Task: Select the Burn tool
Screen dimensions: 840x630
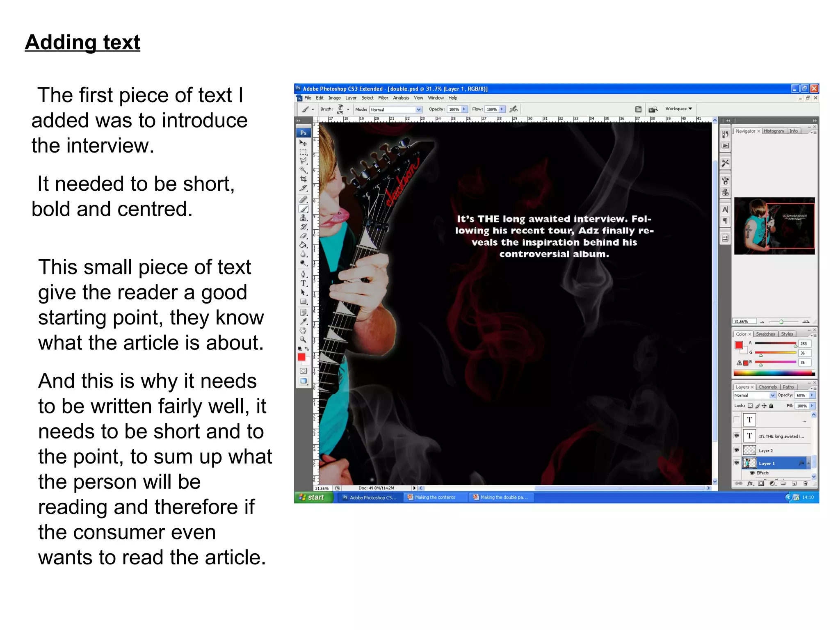Action: (303, 263)
